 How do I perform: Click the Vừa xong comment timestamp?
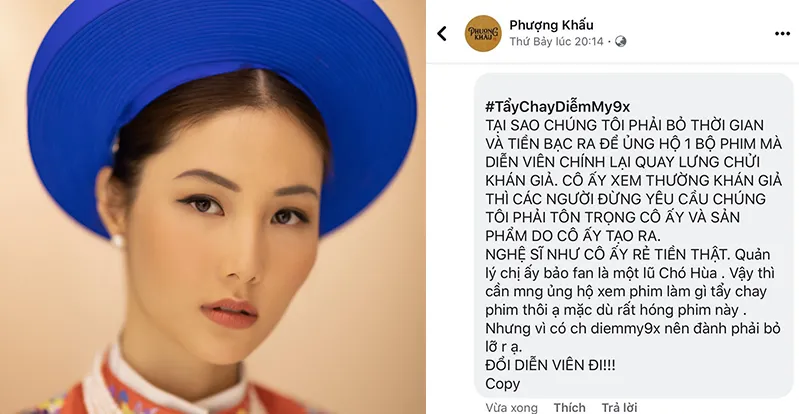click(x=511, y=407)
